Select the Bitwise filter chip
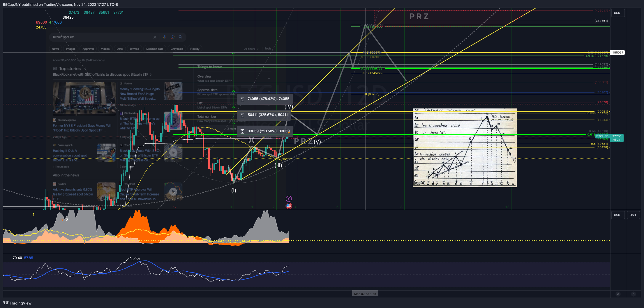644x308 pixels. click(x=135, y=49)
